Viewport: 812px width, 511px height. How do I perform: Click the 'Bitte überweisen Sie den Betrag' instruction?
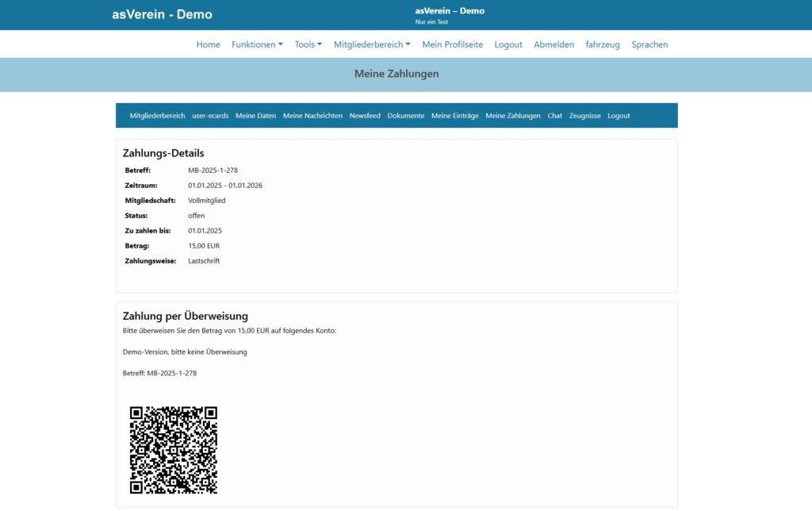229,331
